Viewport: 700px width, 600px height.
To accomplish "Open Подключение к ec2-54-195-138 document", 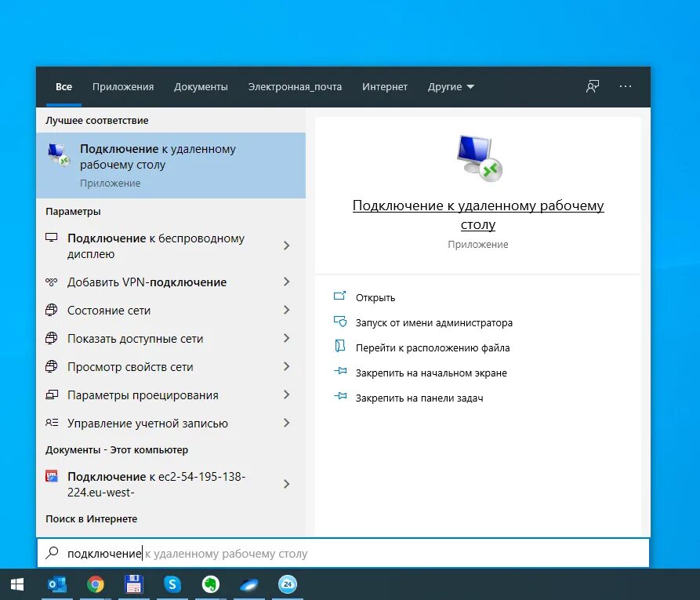I will [171, 484].
